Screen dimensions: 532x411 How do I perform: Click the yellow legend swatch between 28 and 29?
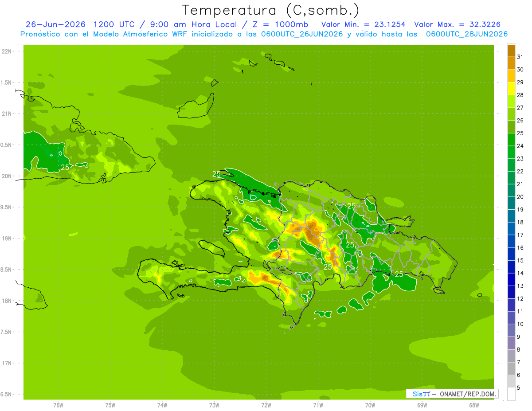tap(511, 89)
